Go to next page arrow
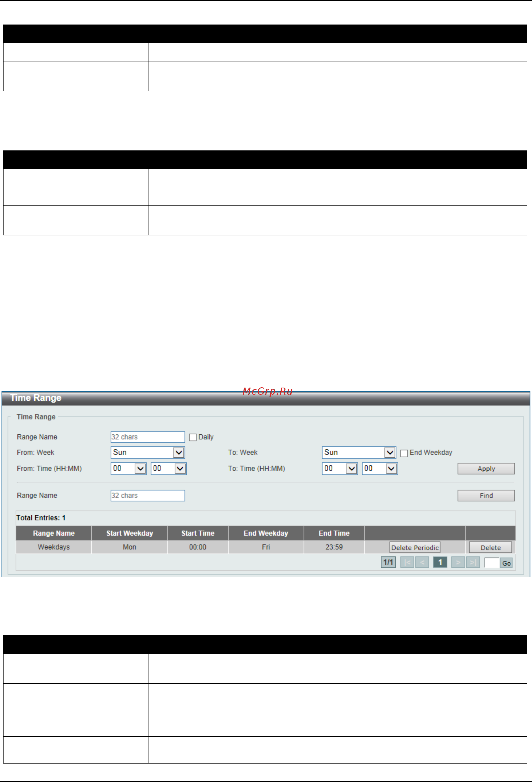The width and height of the screenshot is (532, 782). coord(458,562)
